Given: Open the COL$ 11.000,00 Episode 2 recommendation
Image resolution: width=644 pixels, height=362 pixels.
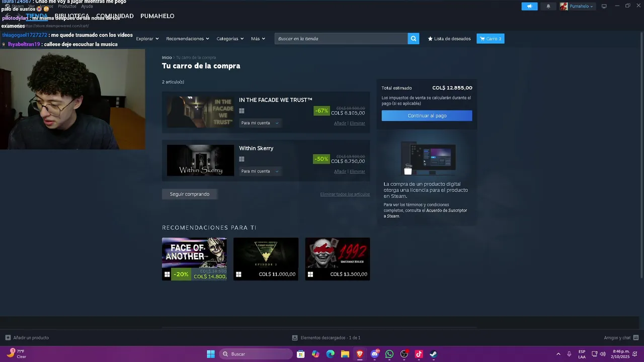Looking at the screenshot, I should pos(266,259).
